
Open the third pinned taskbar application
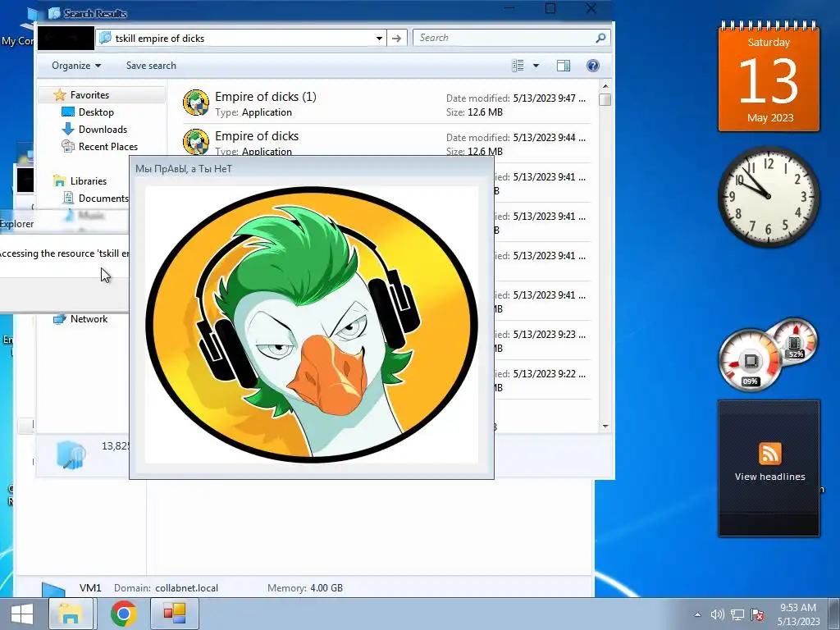coord(175,614)
